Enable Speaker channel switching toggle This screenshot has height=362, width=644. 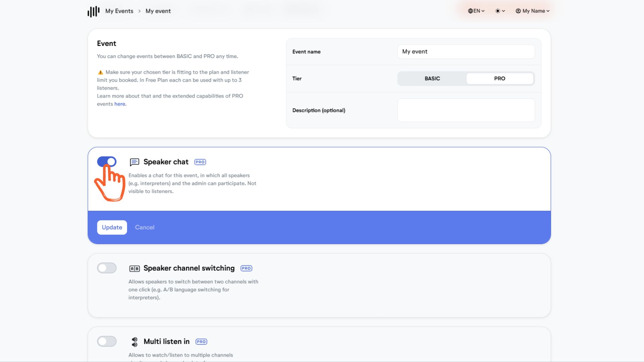(107, 268)
